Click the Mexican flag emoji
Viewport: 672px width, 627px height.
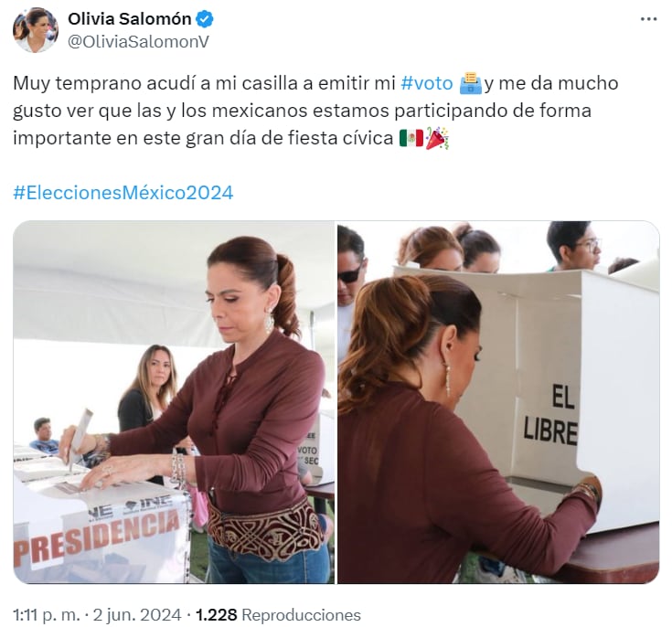coord(411,138)
